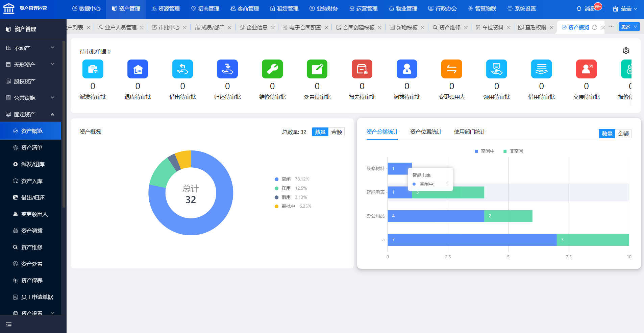Screen dimensions: 644x333
Task: Open settings gear in approval panel
Action: pyautogui.click(x=626, y=51)
